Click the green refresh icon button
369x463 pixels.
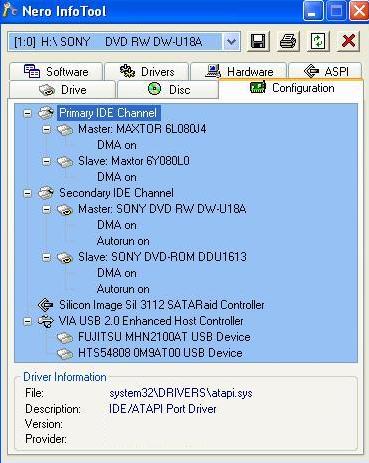(318, 42)
